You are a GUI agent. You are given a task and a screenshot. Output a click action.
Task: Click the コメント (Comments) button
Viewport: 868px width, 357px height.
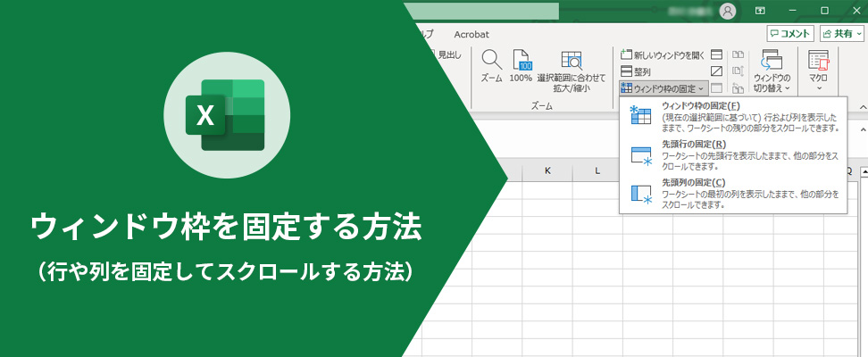click(x=790, y=34)
